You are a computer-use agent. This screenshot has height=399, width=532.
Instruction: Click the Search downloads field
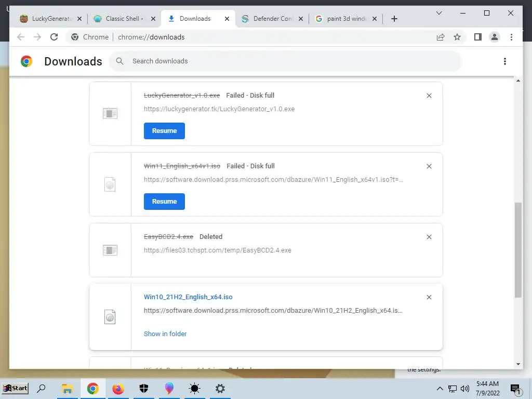click(285, 61)
